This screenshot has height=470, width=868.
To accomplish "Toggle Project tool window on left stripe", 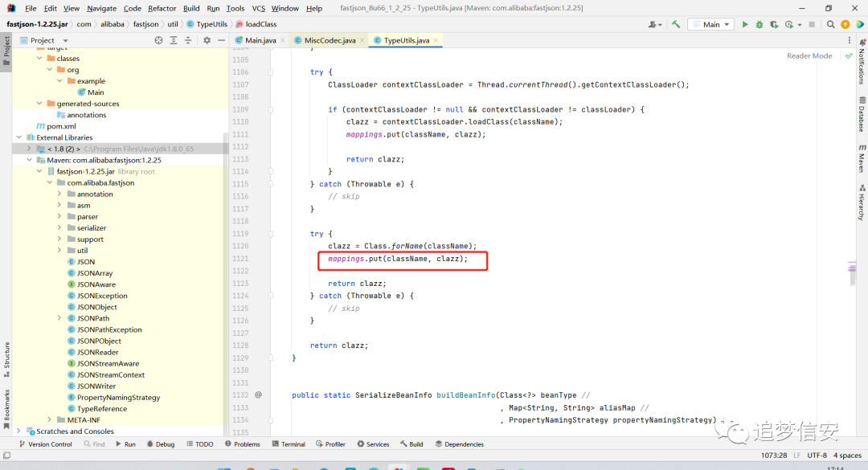I will click(x=6, y=51).
